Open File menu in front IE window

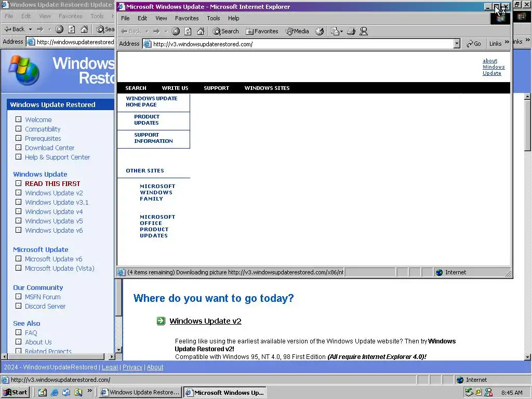(x=125, y=18)
